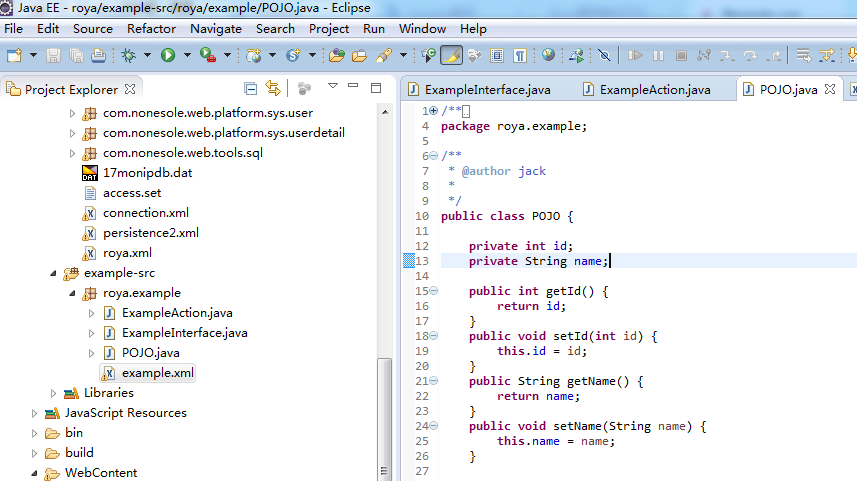Click the Save disk icon
The width and height of the screenshot is (857, 481).
pos(53,55)
